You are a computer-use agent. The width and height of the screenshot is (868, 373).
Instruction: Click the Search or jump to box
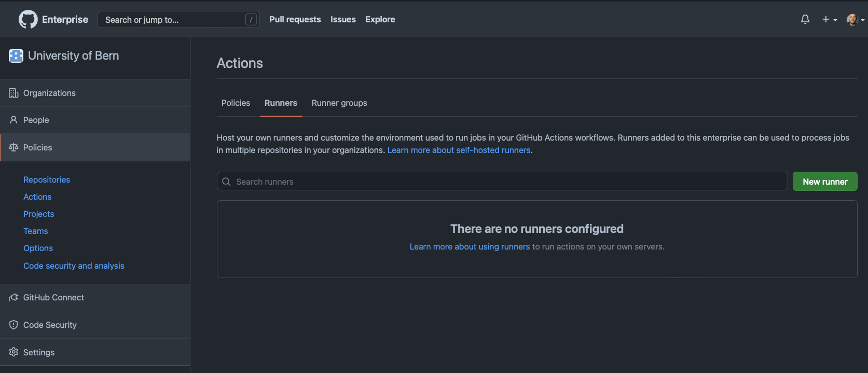[178, 20]
